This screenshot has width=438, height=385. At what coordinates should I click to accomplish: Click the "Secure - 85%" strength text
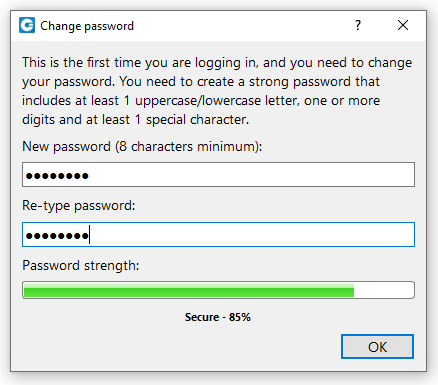click(x=218, y=317)
